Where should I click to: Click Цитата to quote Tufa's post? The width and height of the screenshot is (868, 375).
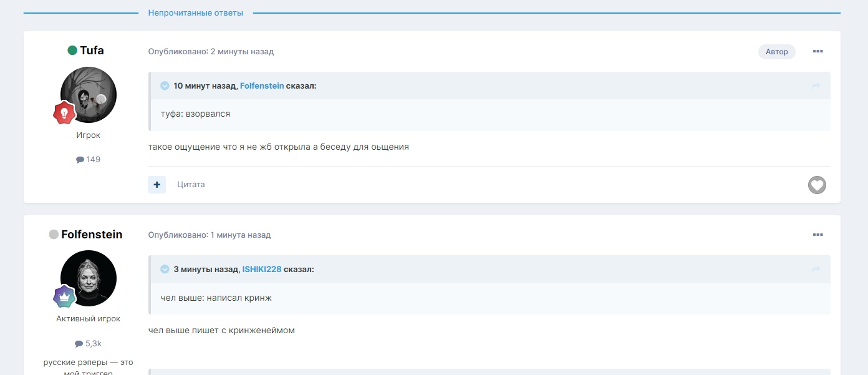pyautogui.click(x=191, y=185)
